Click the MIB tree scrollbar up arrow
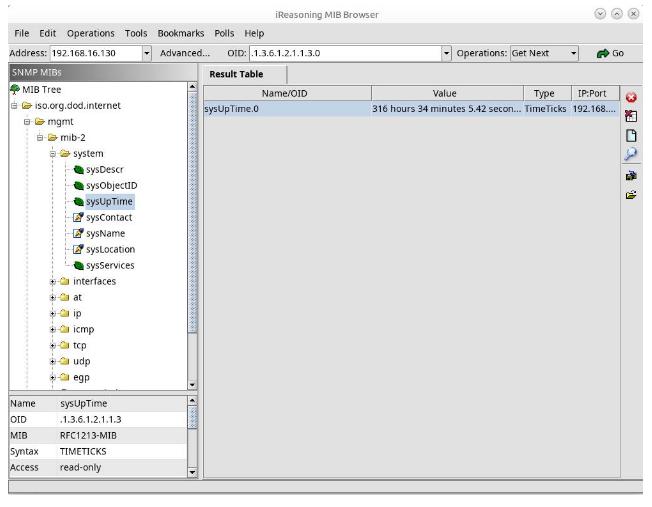This screenshot has width=652, height=507. coord(192,87)
